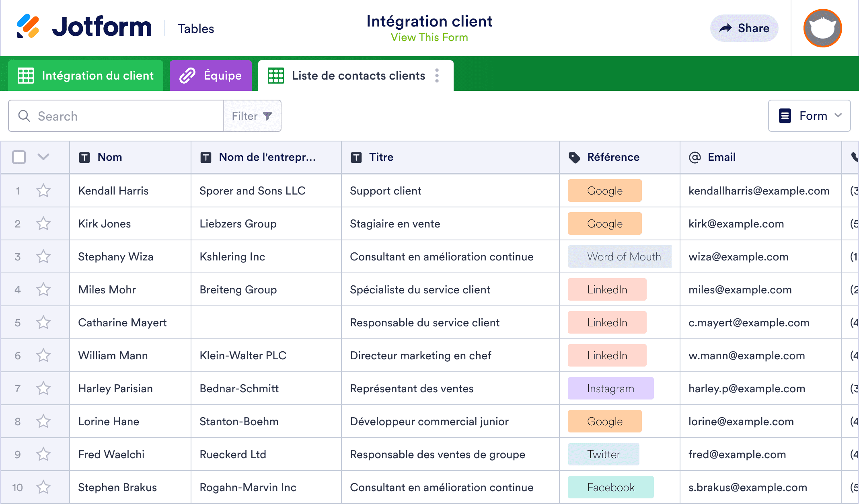Click the Google tag on Kirk Jones row
The image size is (859, 504).
tap(604, 223)
